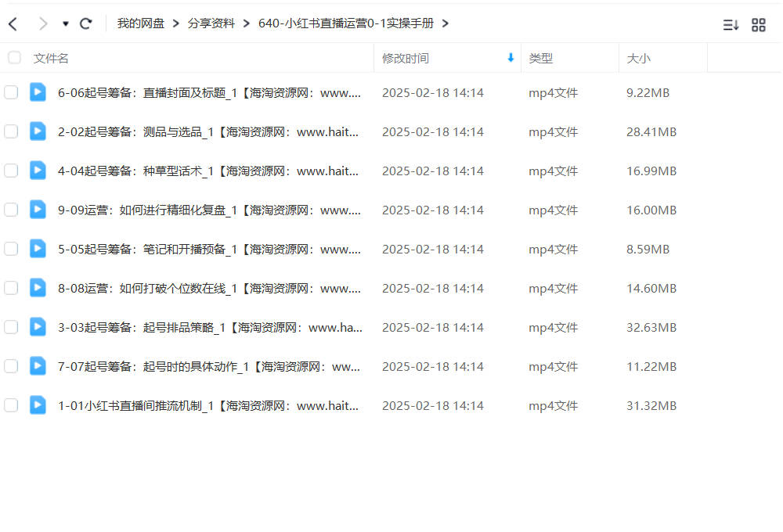Select file name 2-02起号筹备：测品与选品_1
The image size is (783, 532).
pyautogui.click(x=208, y=131)
